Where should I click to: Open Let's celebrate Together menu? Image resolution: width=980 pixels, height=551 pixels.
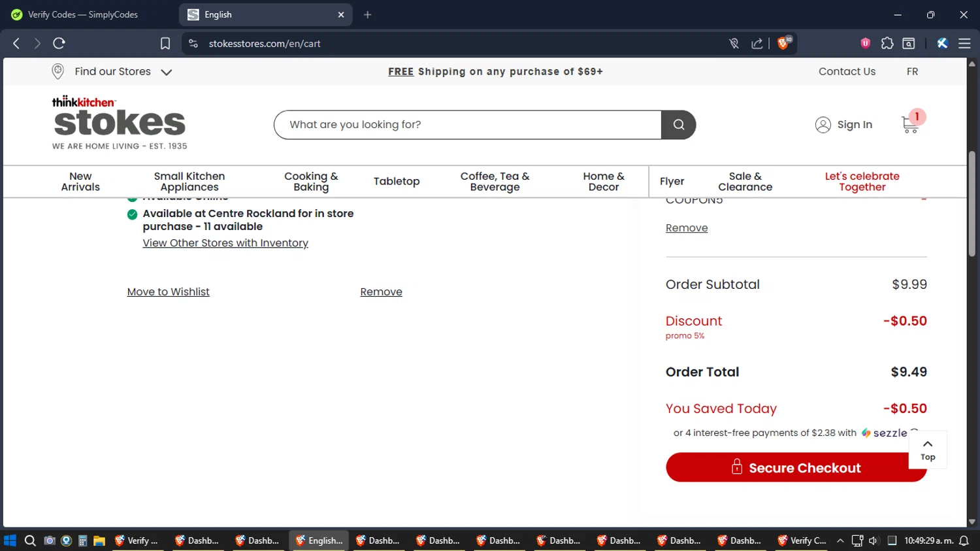coord(862,182)
